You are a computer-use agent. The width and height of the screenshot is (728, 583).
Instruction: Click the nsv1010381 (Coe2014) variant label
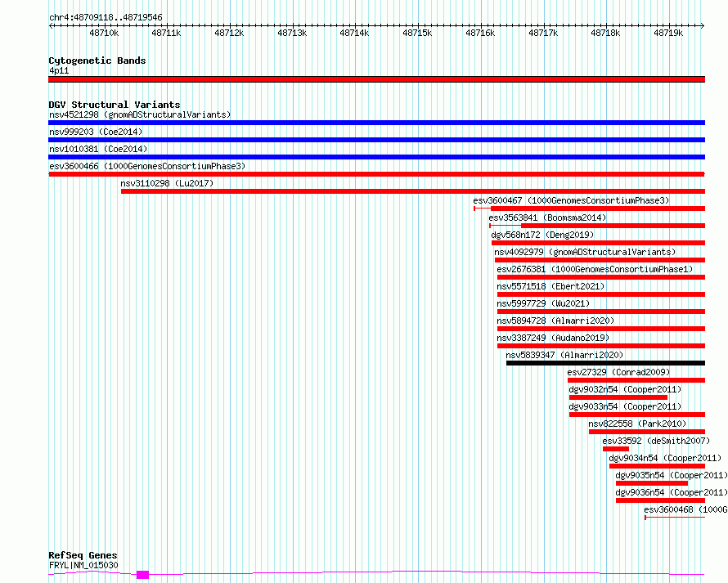click(x=98, y=149)
